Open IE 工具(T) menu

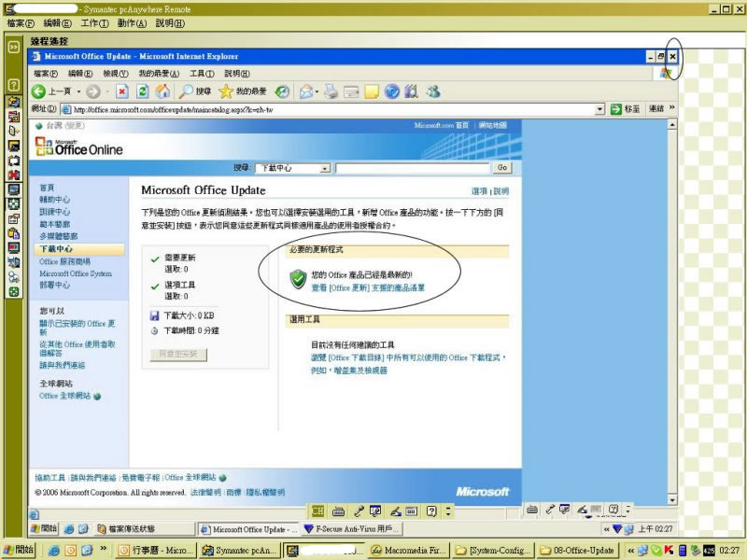click(x=202, y=74)
